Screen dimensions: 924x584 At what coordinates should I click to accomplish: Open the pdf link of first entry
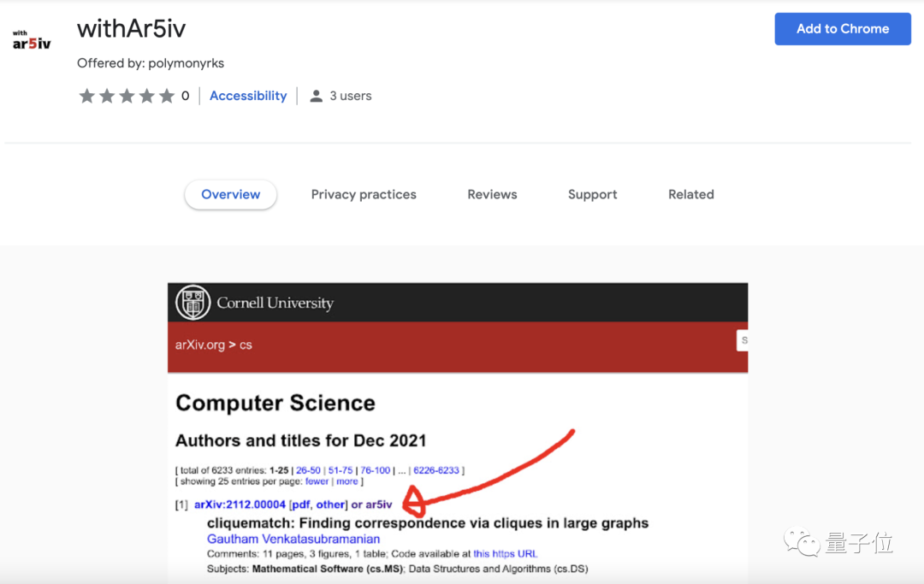(x=300, y=504)
